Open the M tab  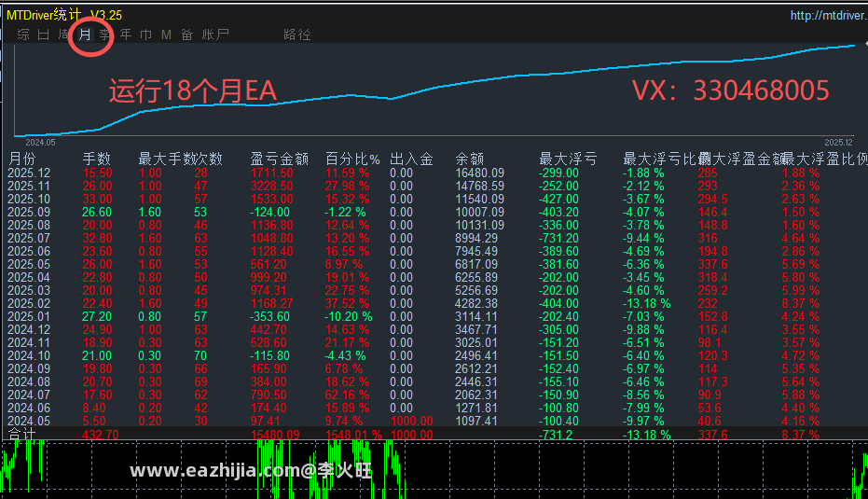(166, 35)
